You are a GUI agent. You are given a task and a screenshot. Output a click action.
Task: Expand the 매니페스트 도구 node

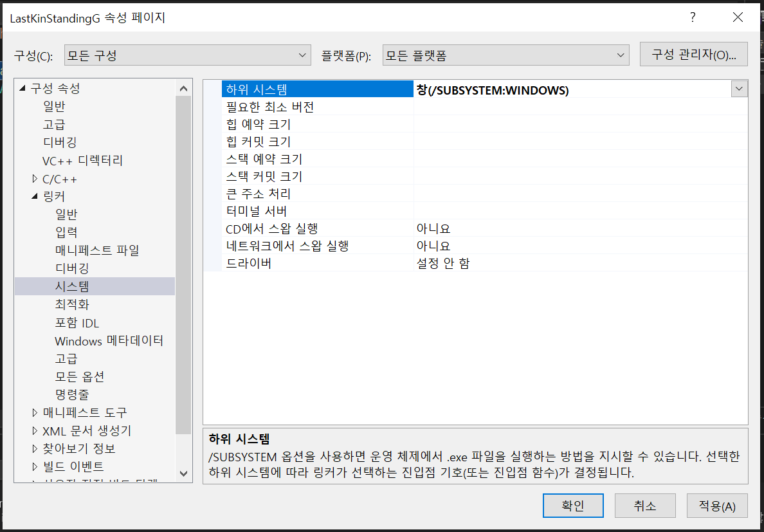(35, 412)
